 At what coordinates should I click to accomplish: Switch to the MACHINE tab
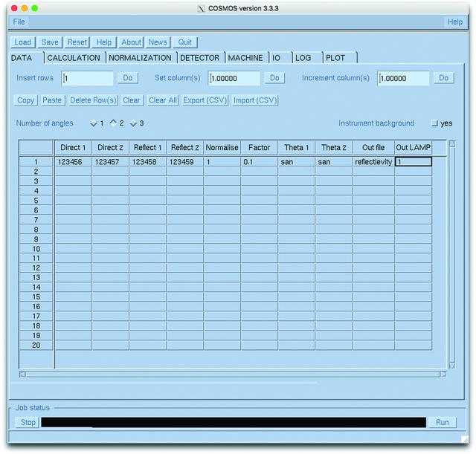[245, 58]
